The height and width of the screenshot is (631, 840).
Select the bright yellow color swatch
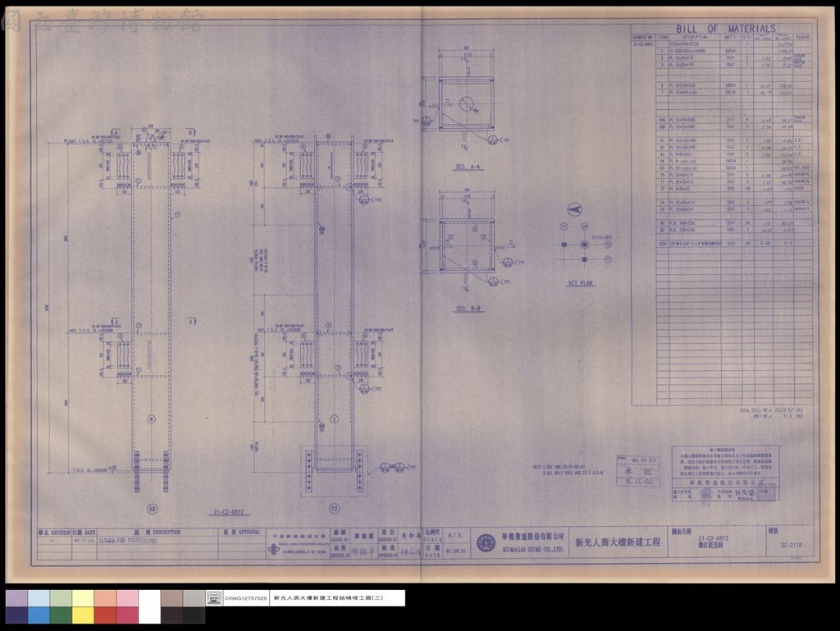click(x=83, y=615)
